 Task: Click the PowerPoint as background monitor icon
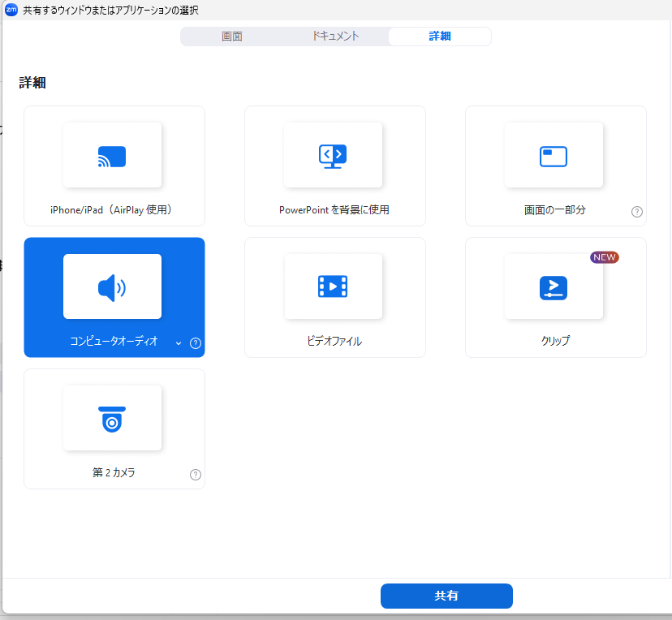point(333,156)
